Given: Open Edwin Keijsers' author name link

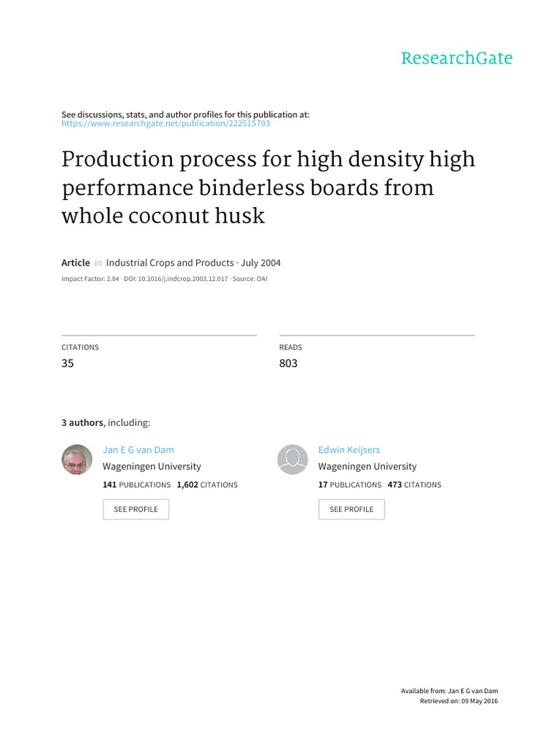Looking at the screenshot, I should point(349,450).
